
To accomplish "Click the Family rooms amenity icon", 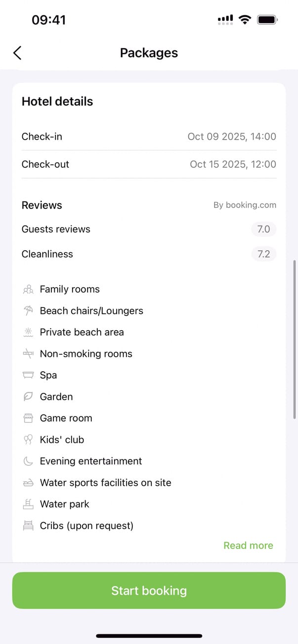I will pos(28,289).
